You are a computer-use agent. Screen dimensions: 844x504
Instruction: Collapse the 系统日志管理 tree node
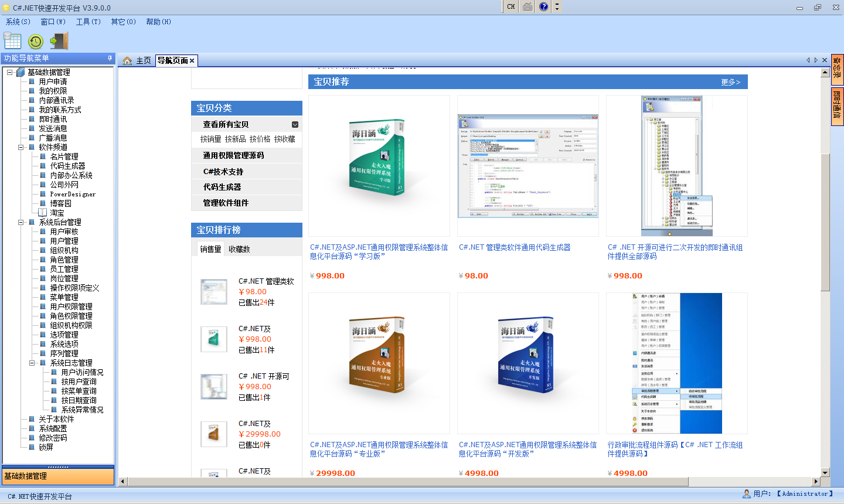pyautogui.click(x=32, y=363)
